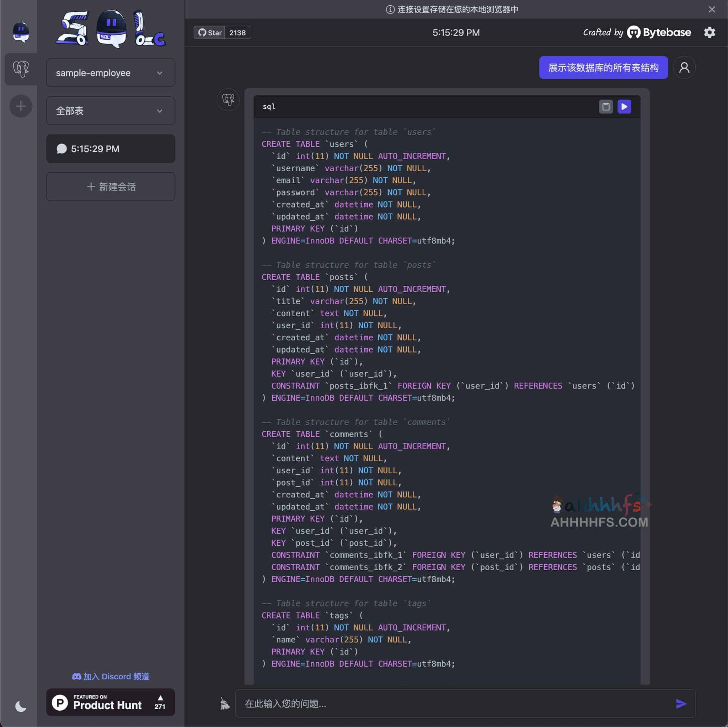Dismiss the local browser storage banner
This screenshot has width=728, height=727.
(711, 10)
